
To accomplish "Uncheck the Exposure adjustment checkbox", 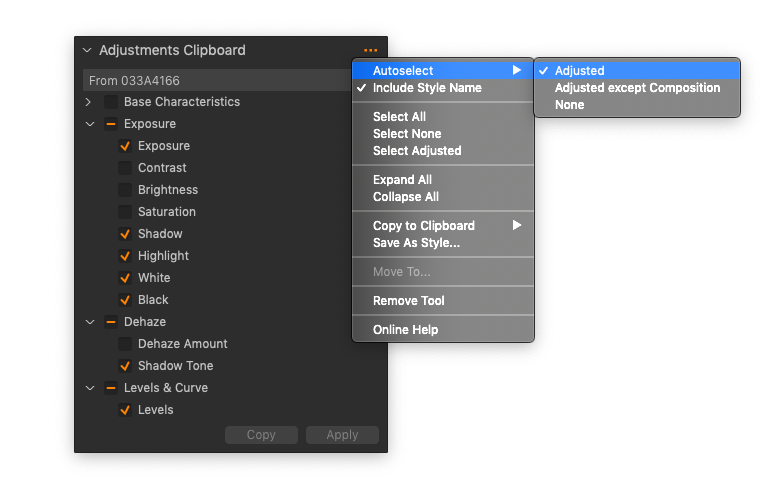I will 125,146.
